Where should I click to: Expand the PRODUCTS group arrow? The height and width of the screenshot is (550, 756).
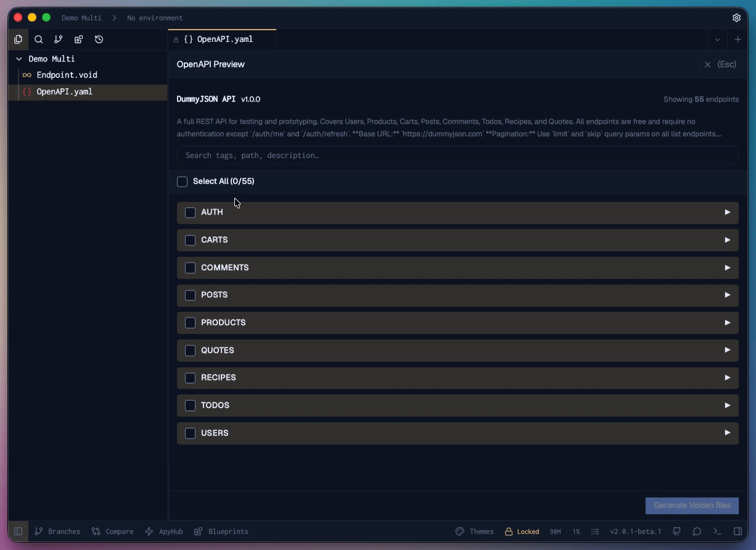tap(728, 322)
